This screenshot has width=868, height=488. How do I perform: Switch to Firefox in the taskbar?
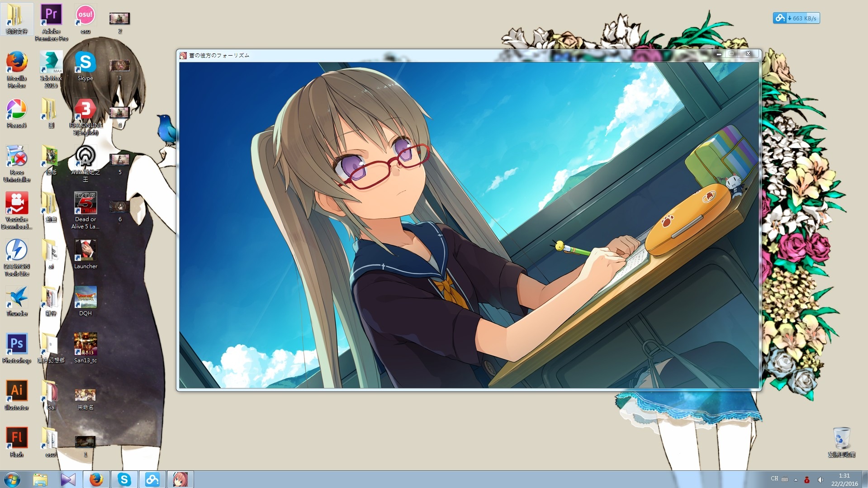click(96, 479)
